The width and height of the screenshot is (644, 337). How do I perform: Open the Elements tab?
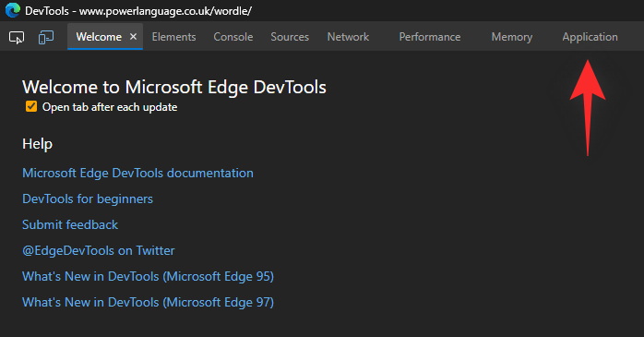pos(173,37)
